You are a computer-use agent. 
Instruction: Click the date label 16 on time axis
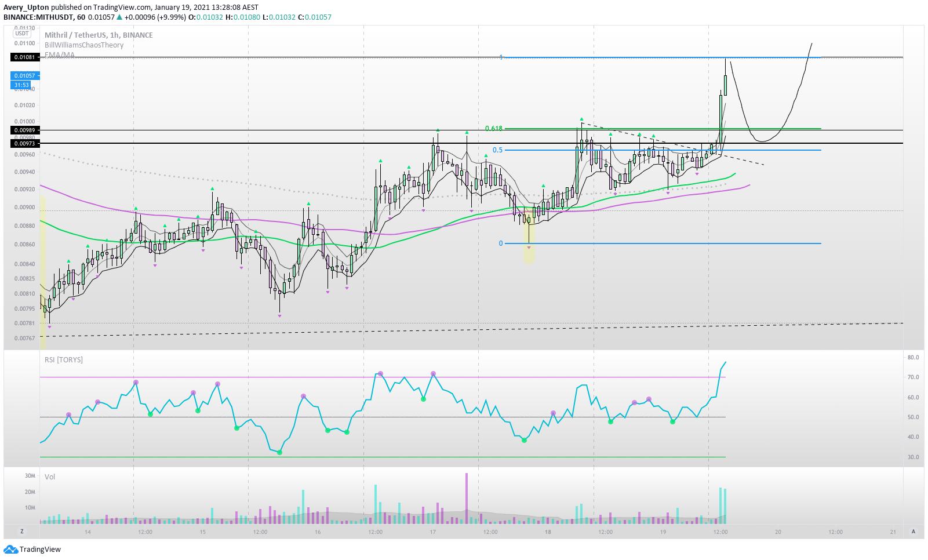[x=318, y=532]
